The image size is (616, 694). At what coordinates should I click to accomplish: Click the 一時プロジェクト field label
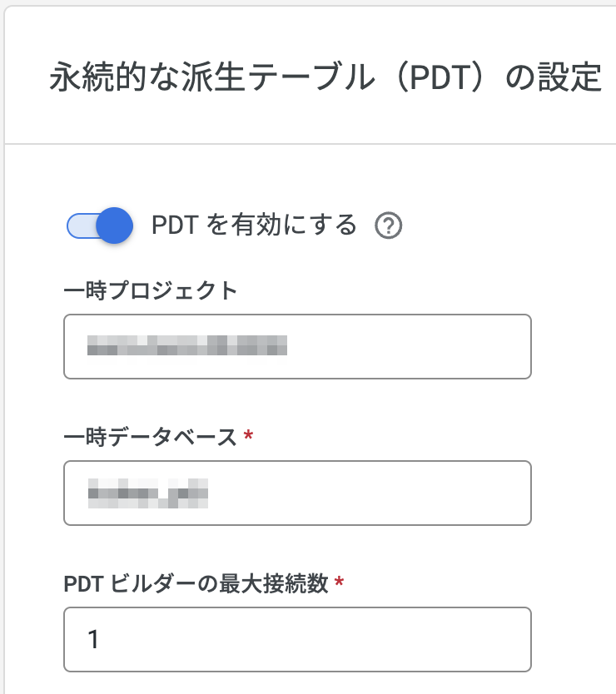(x=151, y=290)
